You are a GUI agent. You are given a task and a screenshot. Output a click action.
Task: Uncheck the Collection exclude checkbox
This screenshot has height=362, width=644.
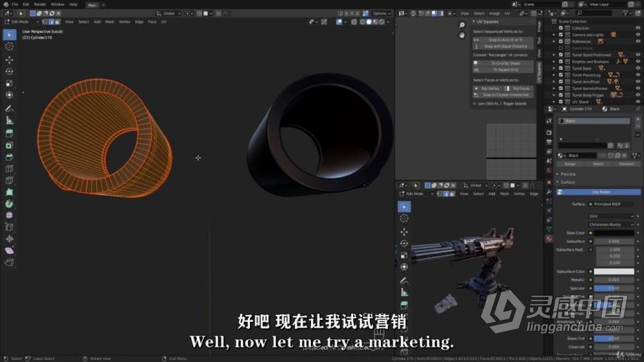pos(561,28)
